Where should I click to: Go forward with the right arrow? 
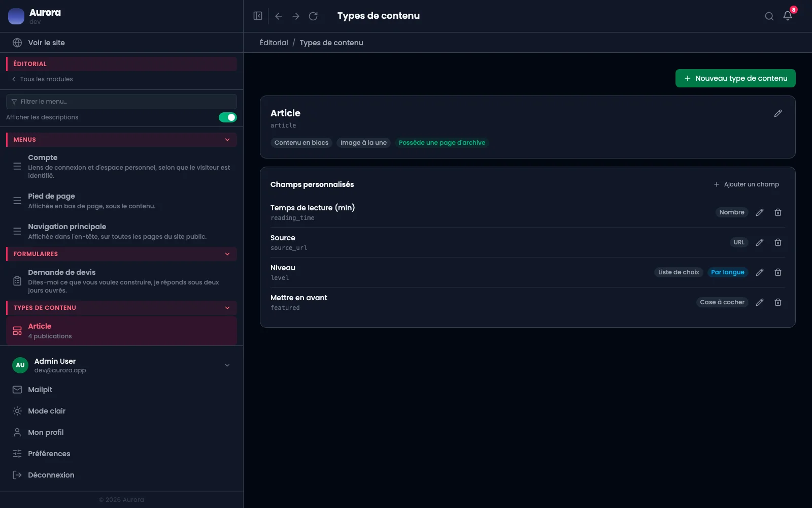click(296, 16)
